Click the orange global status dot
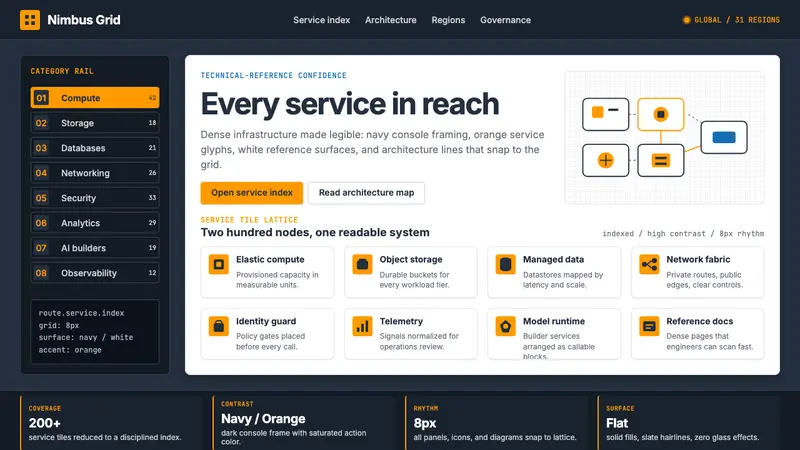Screen dimensions: 800x450 (x=686, y=20)
